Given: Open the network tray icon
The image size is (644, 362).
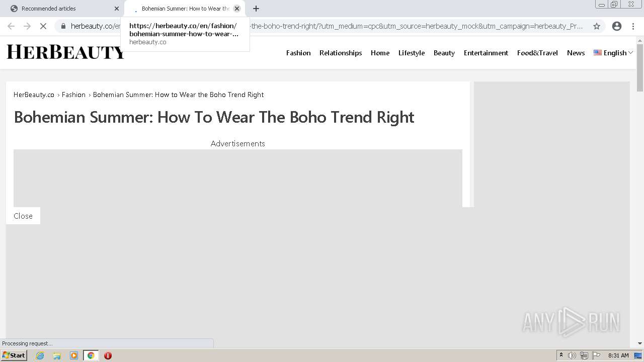Looking at the screenshot, I should (x=584, y=355).
